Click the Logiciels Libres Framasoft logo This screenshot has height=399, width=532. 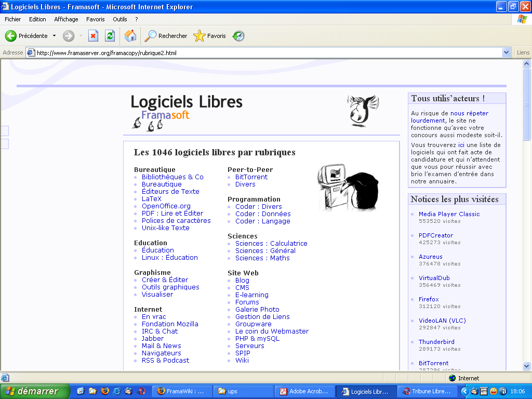187,113
